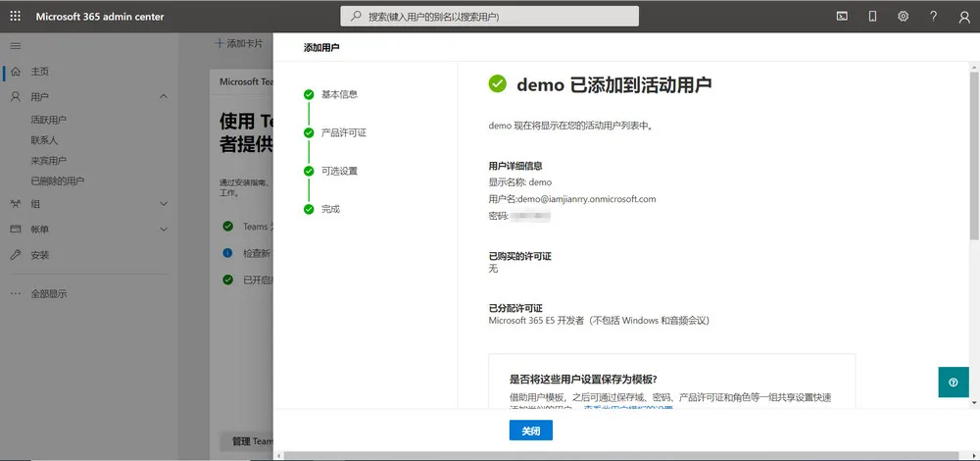The image size is (980, 461).
Task: Select the 基本信息 wizard step
Action: tap(339, 94)
